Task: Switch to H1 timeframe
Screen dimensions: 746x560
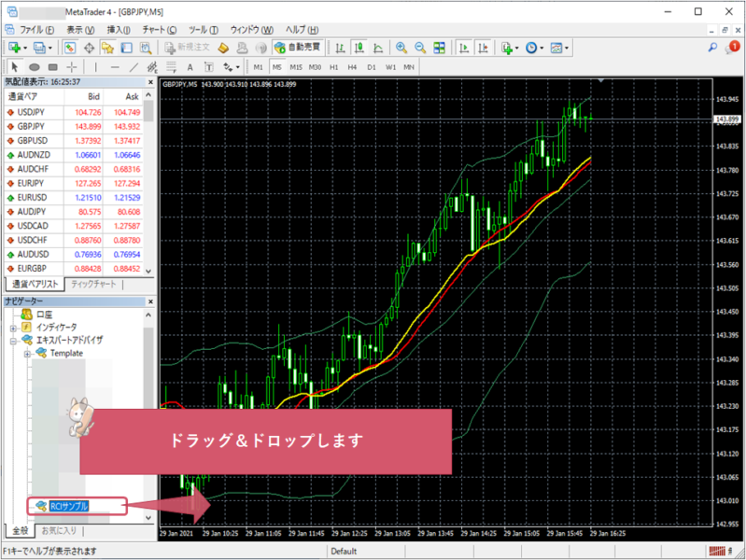Action: [x=333, y=67]
